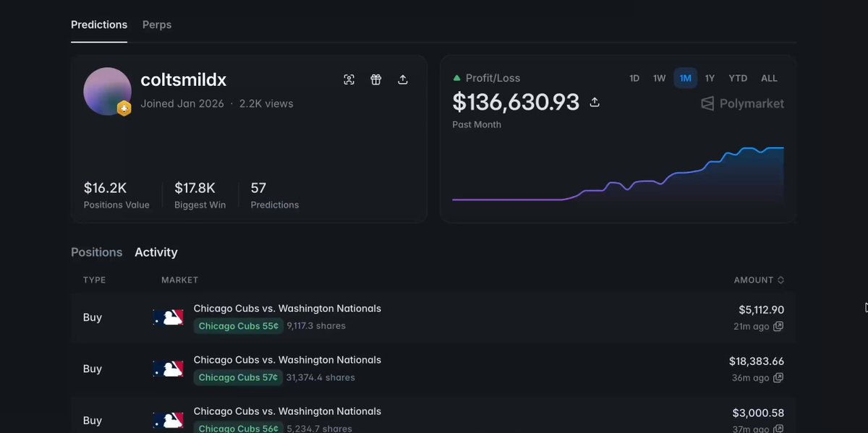Click the 57 Predictions stat
Image resolution: width=868 pixels, height=433 pixels.
pos(274,195)
